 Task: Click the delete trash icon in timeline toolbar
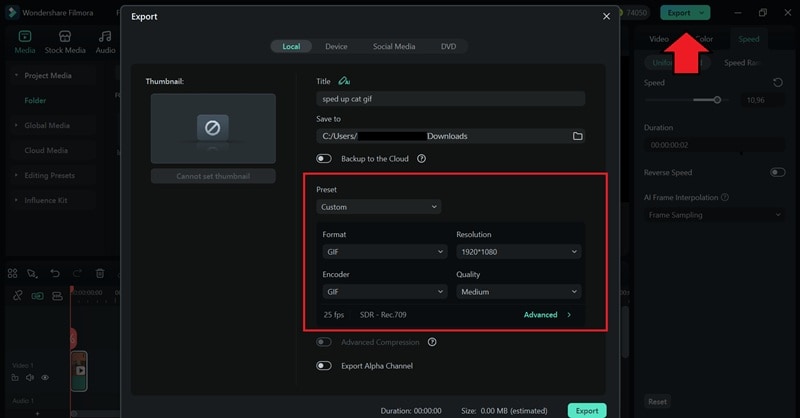tap(100, 274)
